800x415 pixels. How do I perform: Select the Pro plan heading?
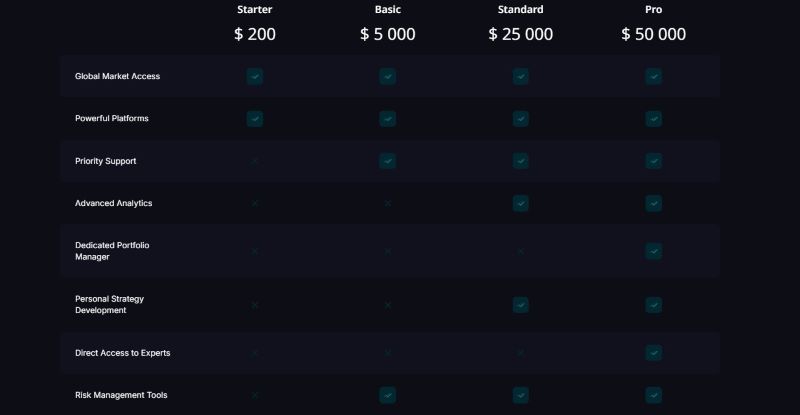(x=653, y=9)
